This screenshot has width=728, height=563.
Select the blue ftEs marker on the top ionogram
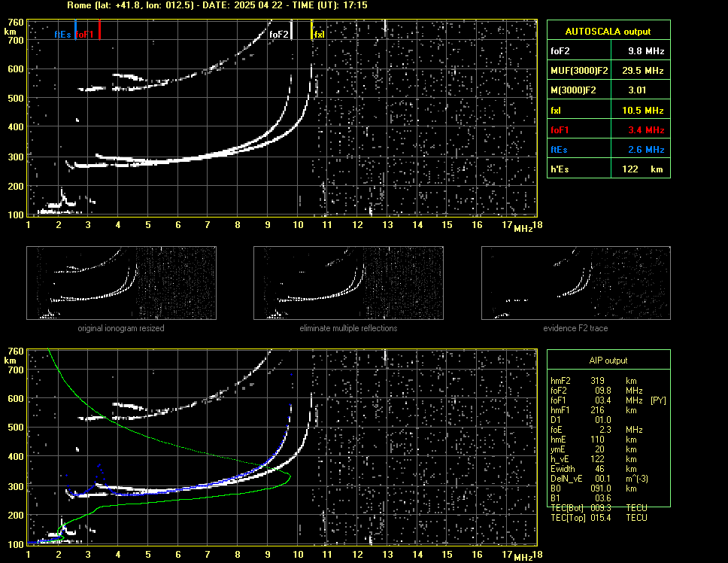(76, 30)
